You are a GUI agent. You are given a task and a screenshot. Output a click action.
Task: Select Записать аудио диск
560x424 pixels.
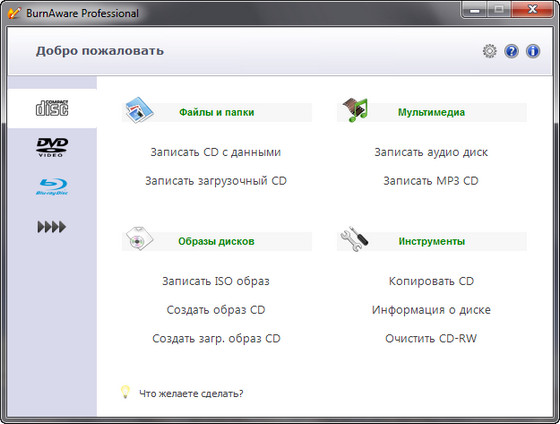pyautogui.click(x=431, y=152)
